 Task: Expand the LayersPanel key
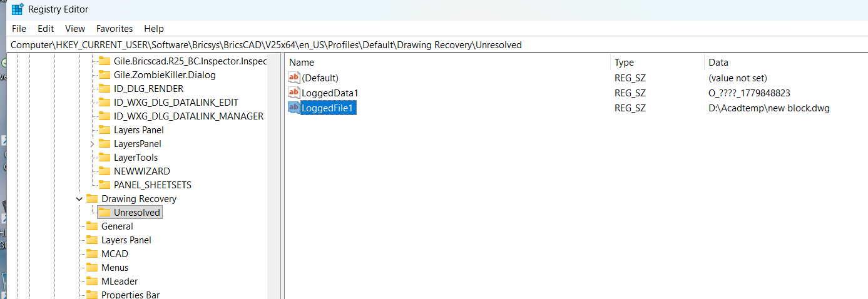(x=93, y=144)
